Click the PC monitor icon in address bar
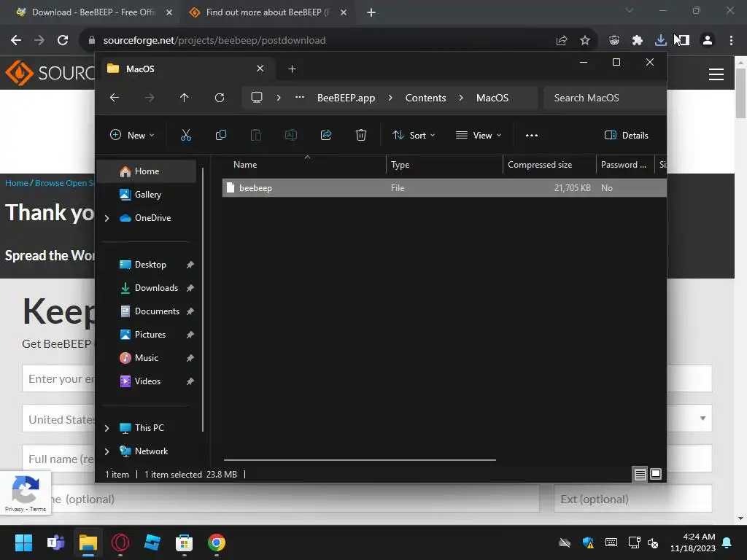 click(x=257, y=98)
